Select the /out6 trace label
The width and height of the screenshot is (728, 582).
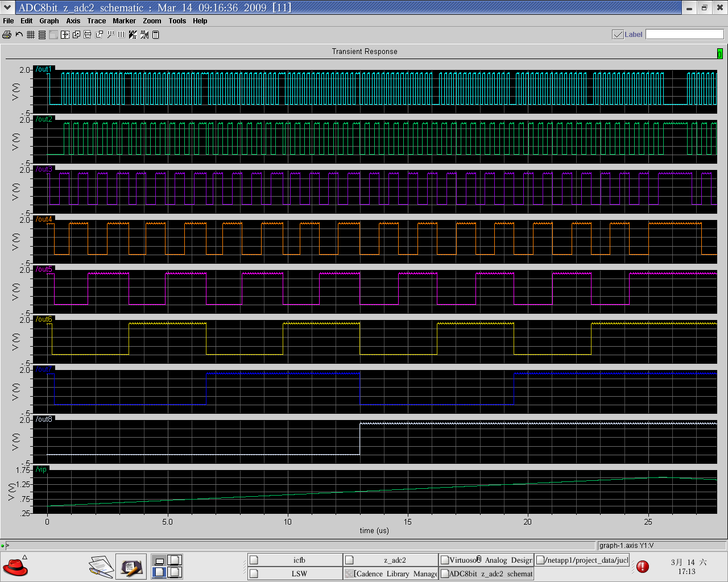coord(44,319)
